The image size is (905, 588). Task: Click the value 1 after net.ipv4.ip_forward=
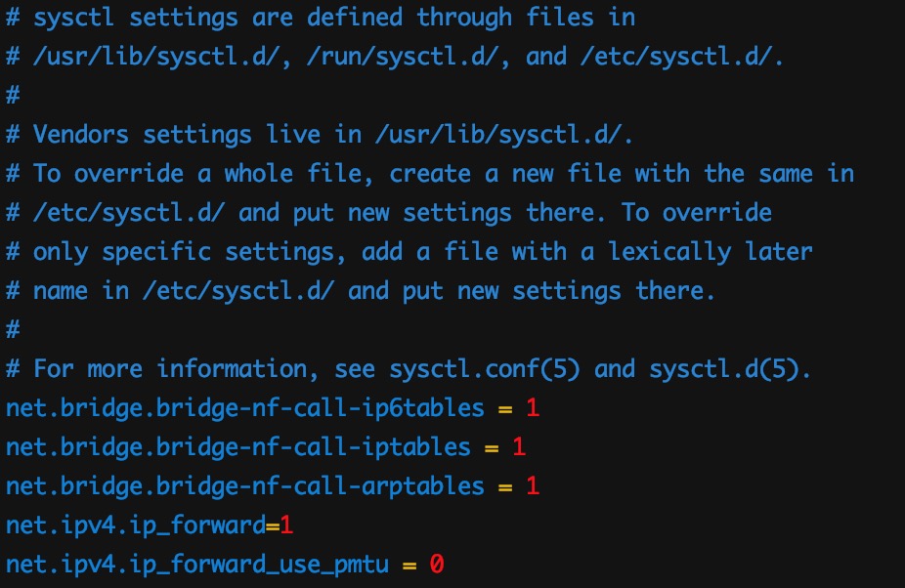tap(287, 525)
